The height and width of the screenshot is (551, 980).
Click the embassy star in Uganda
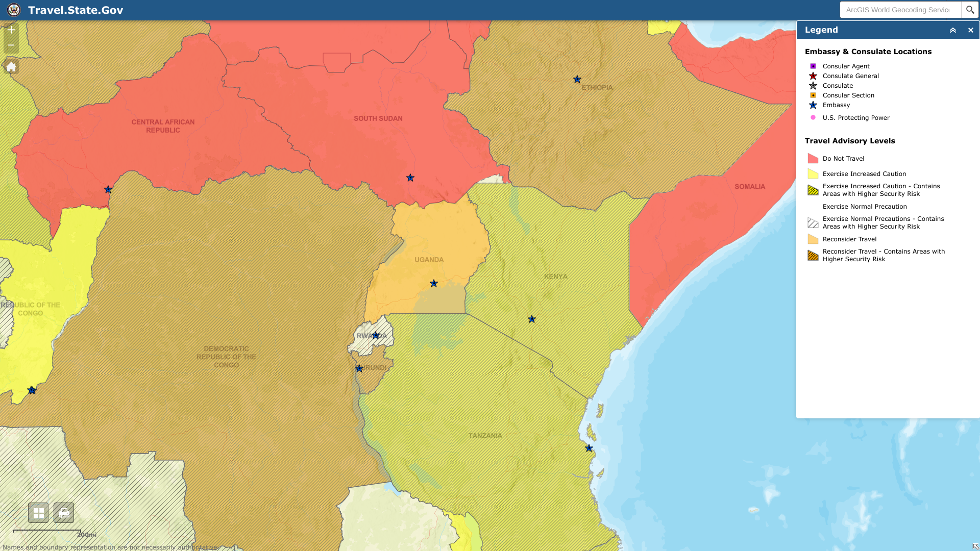tap(433, 284)
